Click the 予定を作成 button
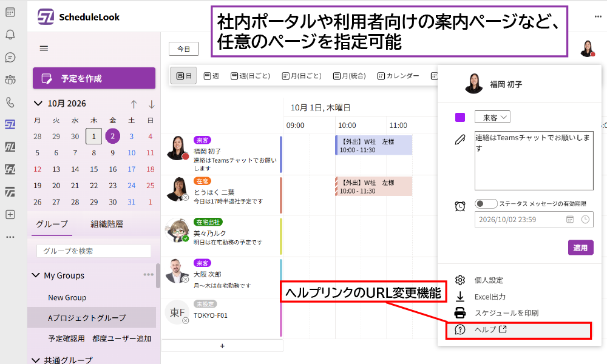607x364 pixels. point(94,78)
